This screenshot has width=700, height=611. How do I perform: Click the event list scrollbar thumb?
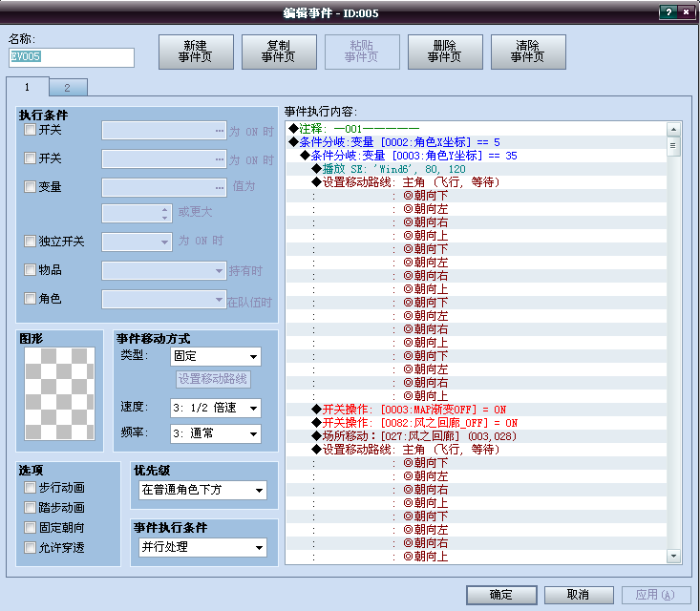[673, 146]
